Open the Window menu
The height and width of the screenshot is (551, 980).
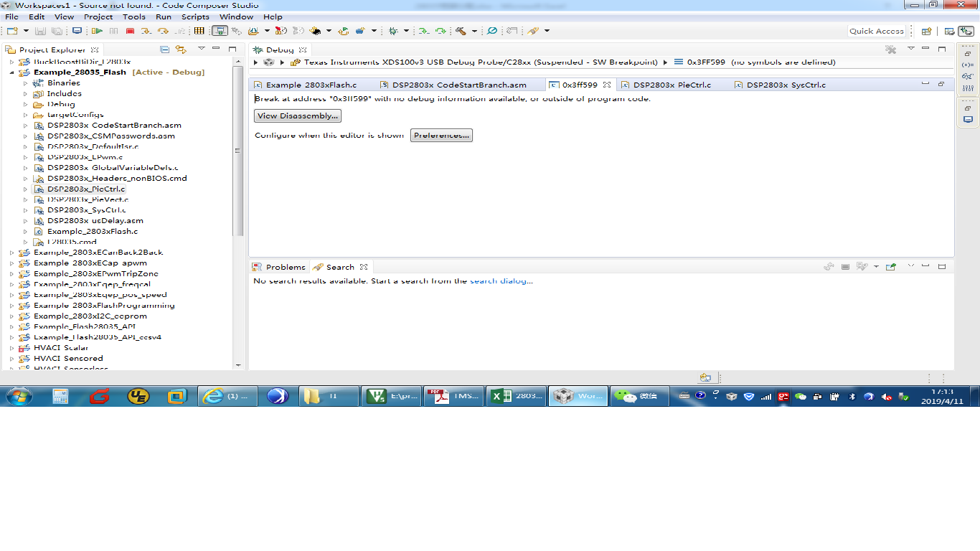click(x=236, y=17)
